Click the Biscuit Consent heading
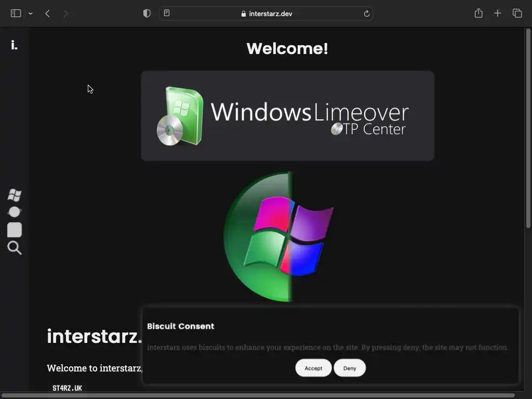Viewport: 532px width, 399px height. 180,326
